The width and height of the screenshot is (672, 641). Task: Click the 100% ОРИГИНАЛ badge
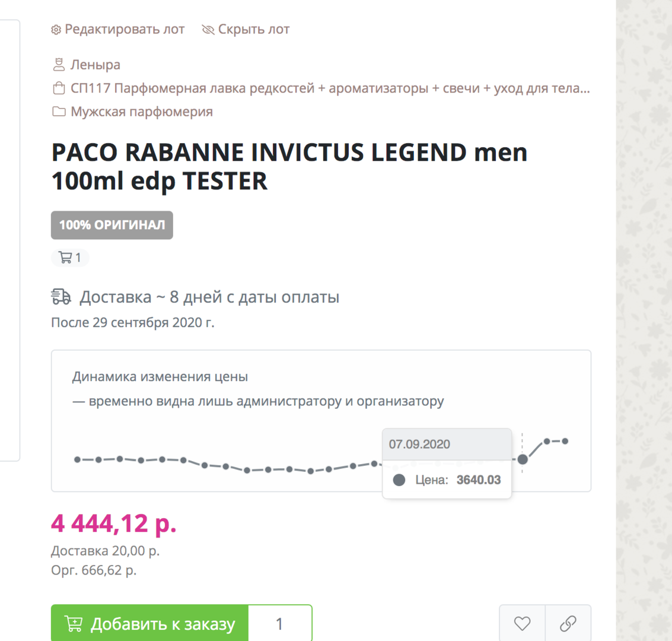click(112, 225)
